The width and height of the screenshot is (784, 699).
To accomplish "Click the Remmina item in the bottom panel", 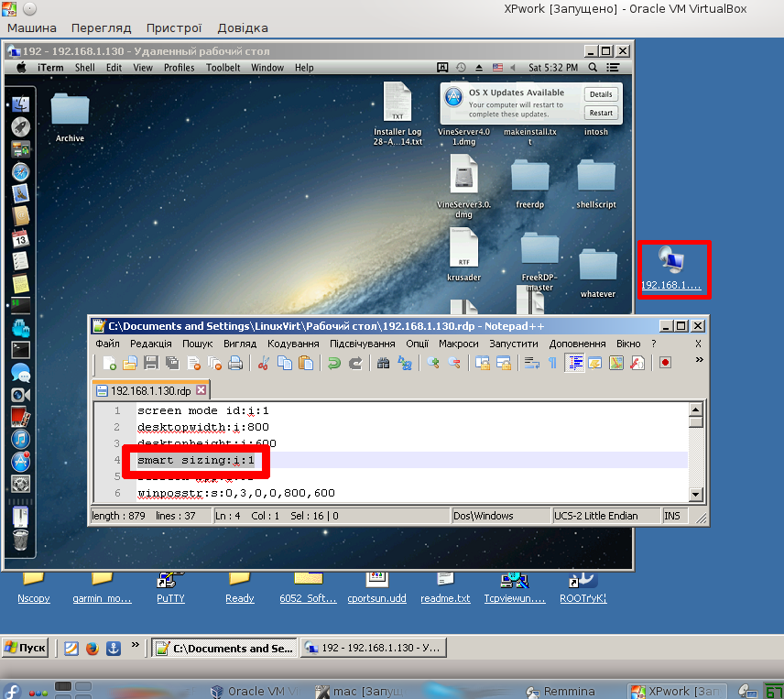I will pyautogui.click(x=561, y=691).
